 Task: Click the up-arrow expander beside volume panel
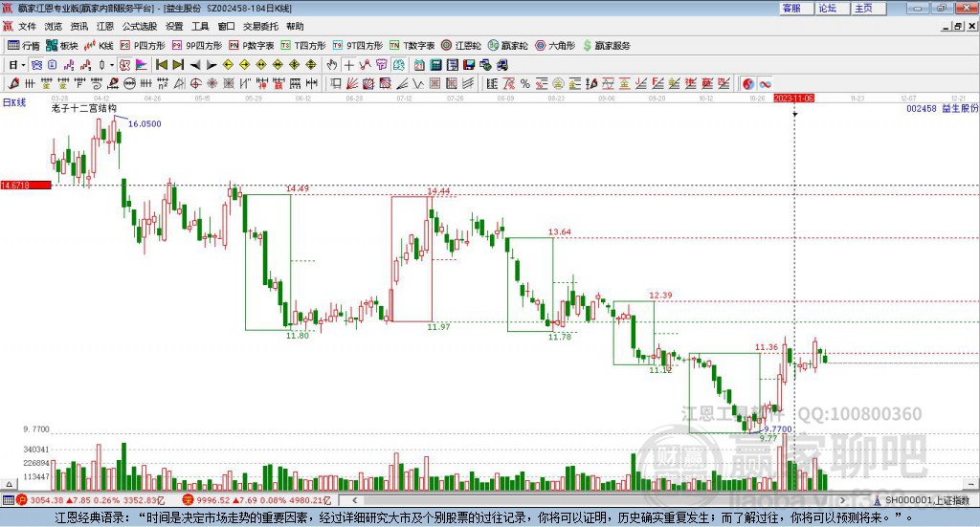[x=9, y=484]
